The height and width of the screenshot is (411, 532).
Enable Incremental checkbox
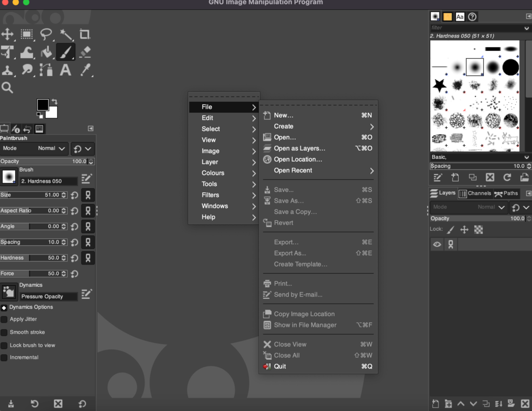4,357
